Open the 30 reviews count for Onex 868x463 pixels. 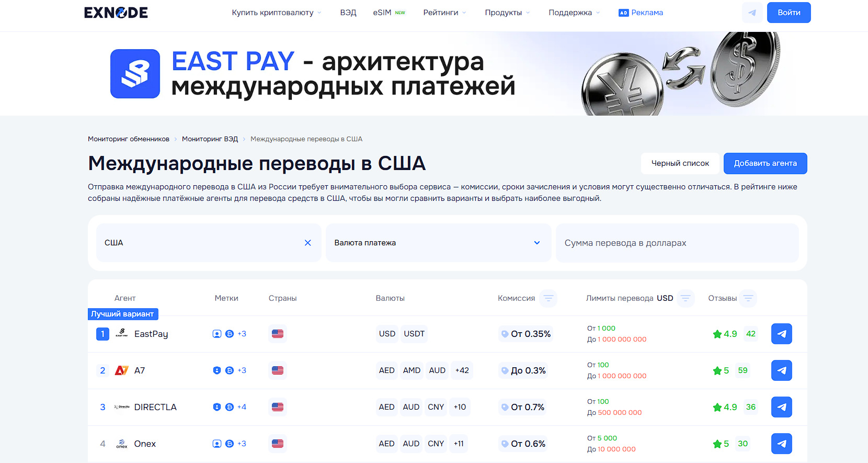coord(743,444)
